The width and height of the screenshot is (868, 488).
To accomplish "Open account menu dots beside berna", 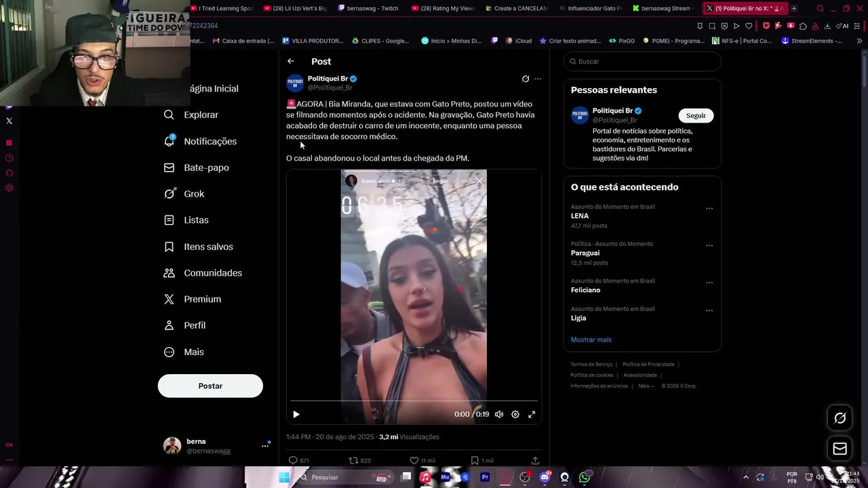I will [265, 445].
